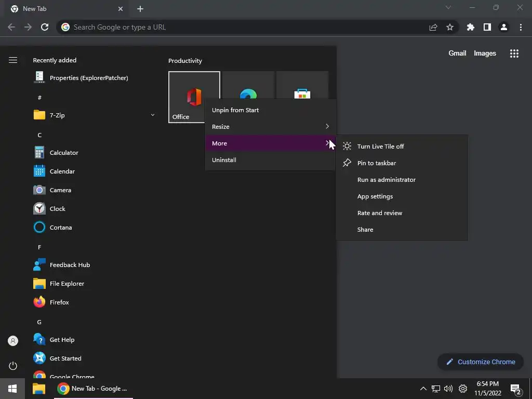Jump to letter C section header
Viewport: 532px width, 399px height.
point(39,135)
